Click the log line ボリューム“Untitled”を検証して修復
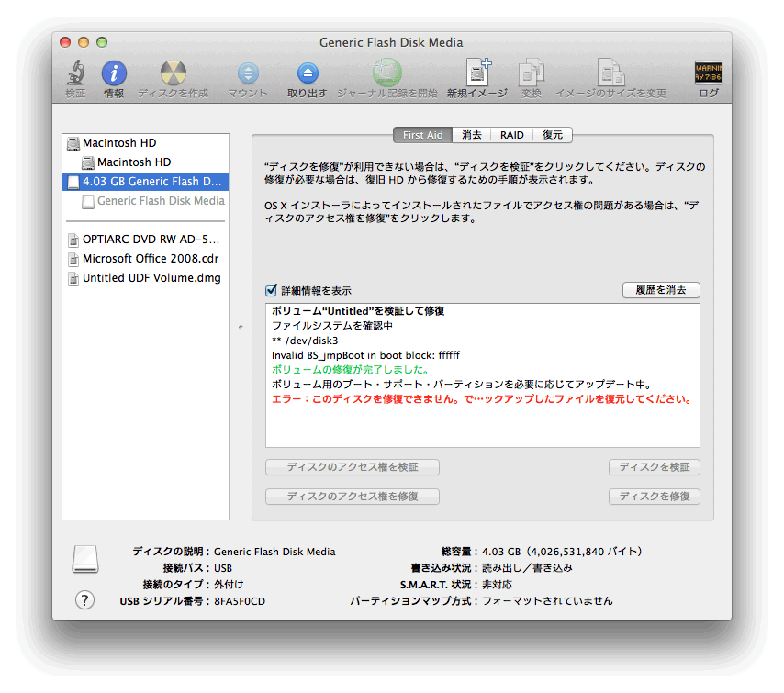The width and height of the screenshot is (784, 693). 358,311
